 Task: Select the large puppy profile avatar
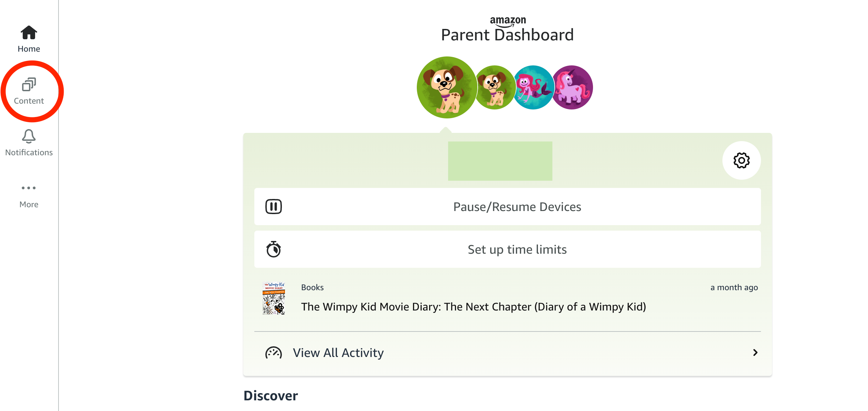click(446, 87)
